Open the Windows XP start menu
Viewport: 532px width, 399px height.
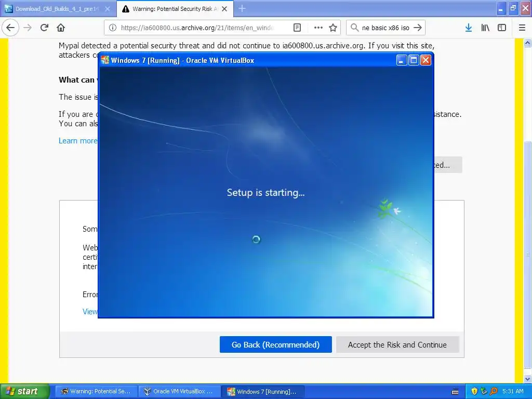(24, 391)
